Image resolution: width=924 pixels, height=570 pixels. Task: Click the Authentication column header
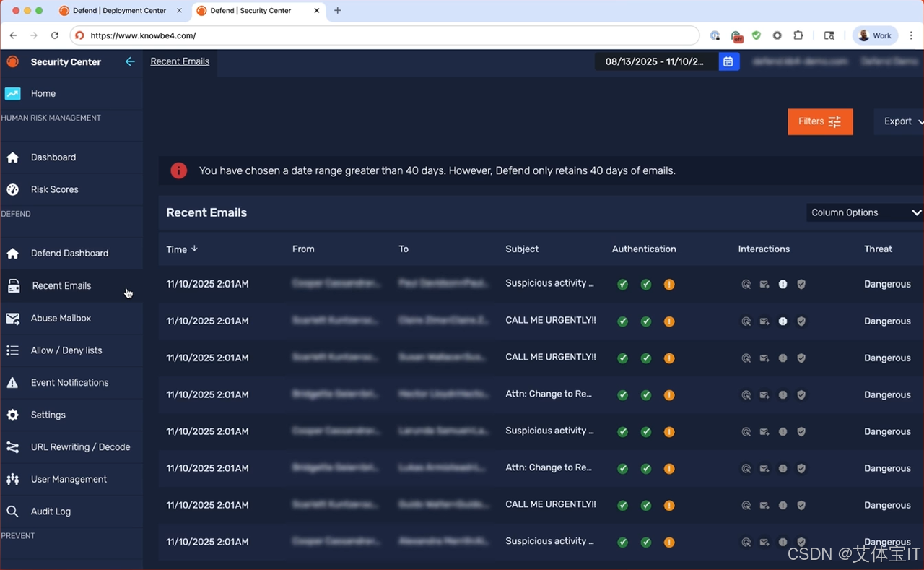click(x=644, y=249)
